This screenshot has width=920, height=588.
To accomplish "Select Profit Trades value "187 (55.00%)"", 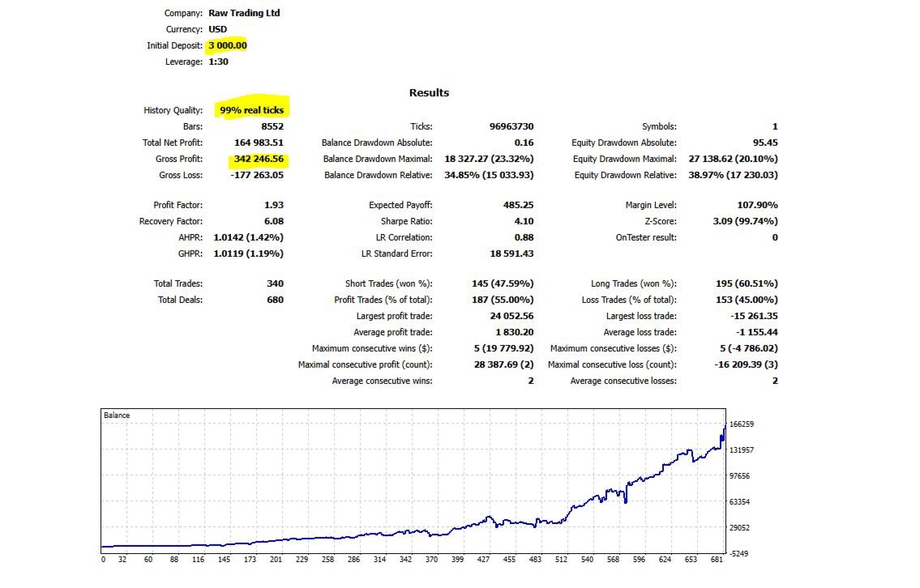I will click(x=503, y=300).
